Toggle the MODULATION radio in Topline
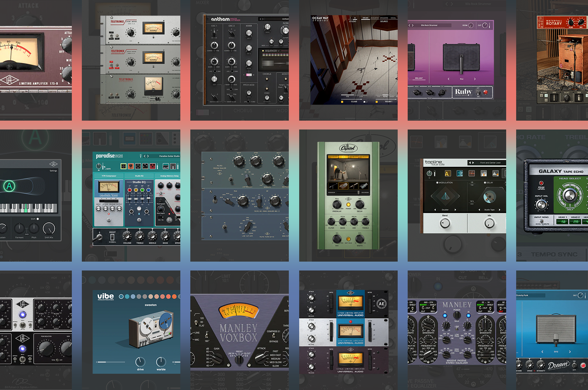Viewport: 588px width, 390px height. tap(437, 182)
